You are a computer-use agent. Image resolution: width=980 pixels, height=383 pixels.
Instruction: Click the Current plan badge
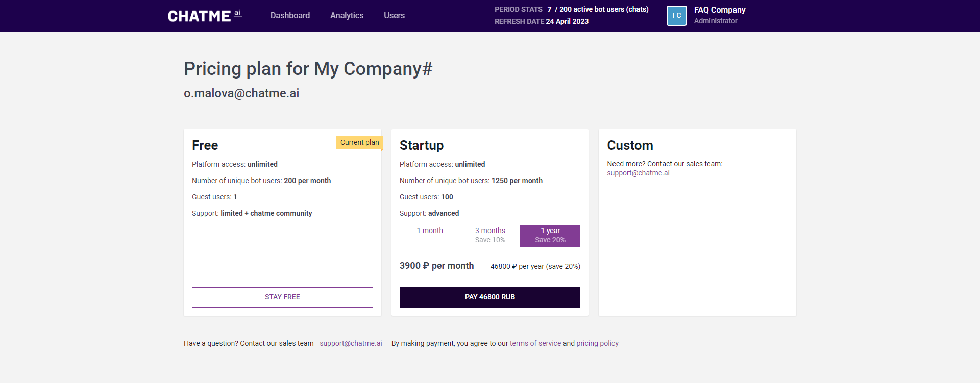(x=359, y=143)
